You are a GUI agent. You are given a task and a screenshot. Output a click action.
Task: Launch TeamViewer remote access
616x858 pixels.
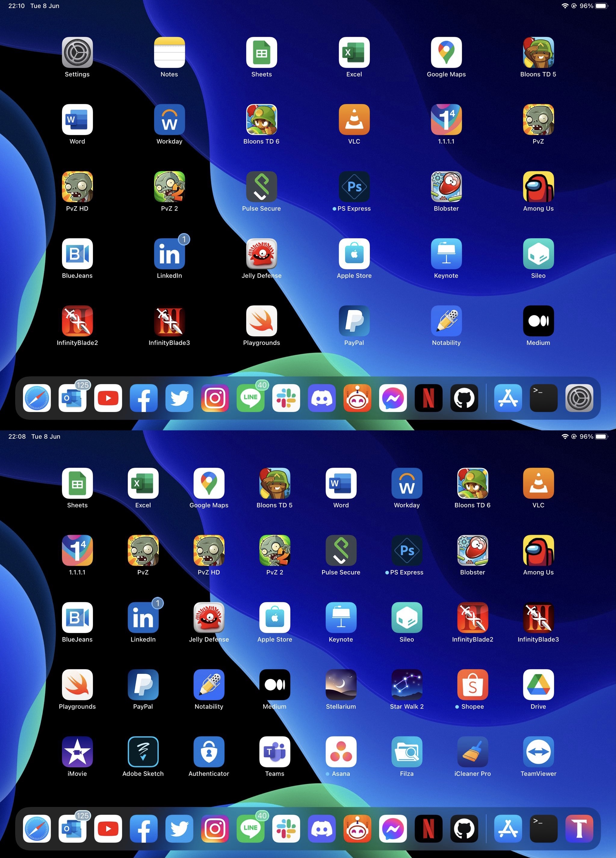pyautogui.click(x=538, y=752)
